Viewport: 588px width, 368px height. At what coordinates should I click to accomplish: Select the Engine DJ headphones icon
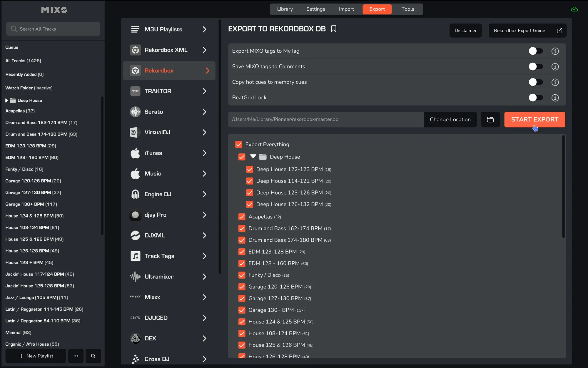point(135,194)
